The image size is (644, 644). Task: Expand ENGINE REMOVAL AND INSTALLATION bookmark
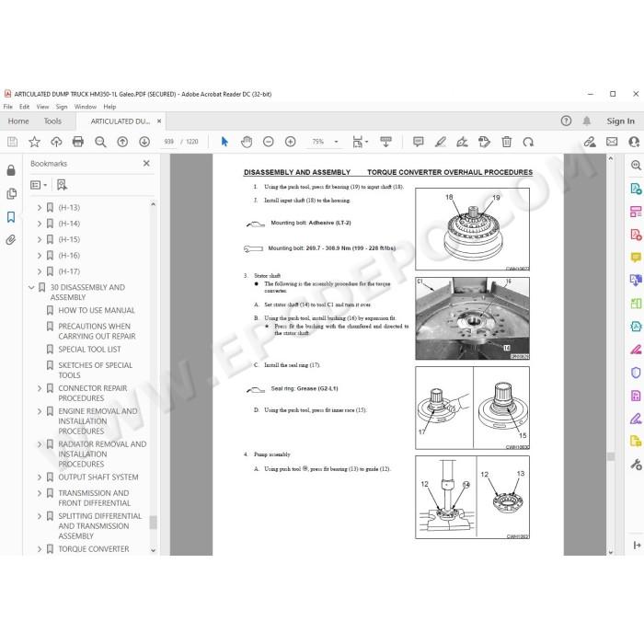(x=40, y=411)
